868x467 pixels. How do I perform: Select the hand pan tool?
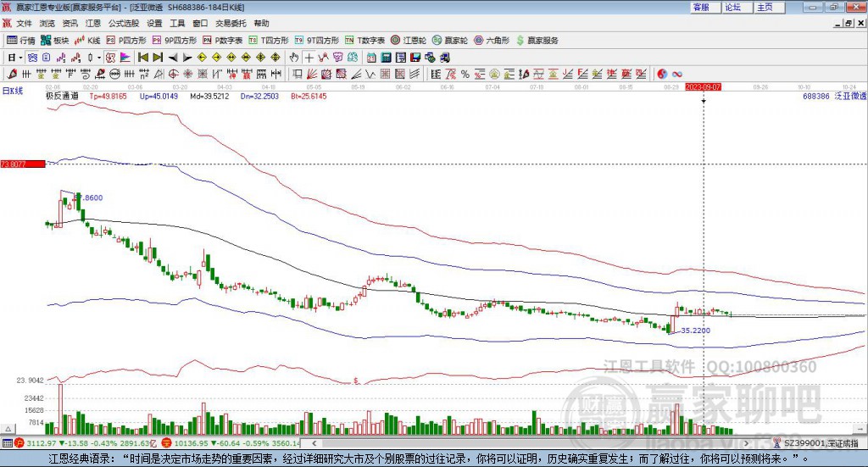(x=293, y=58)
